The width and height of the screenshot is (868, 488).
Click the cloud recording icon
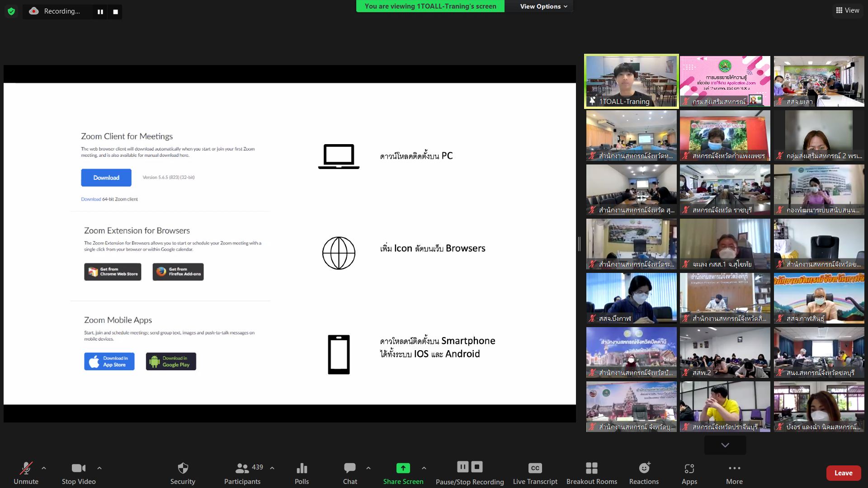pos(34,11)
